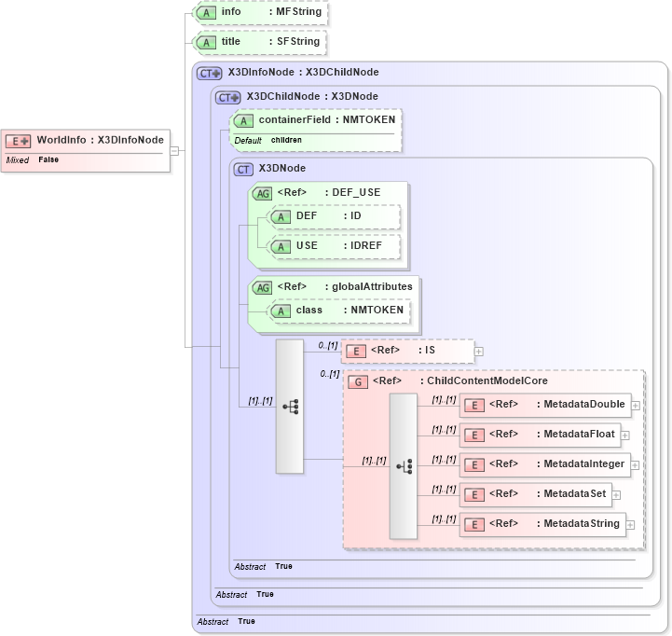
Task: Expand the MetadataDouble element
Action: pyautogui.click(x=636, y=406)
